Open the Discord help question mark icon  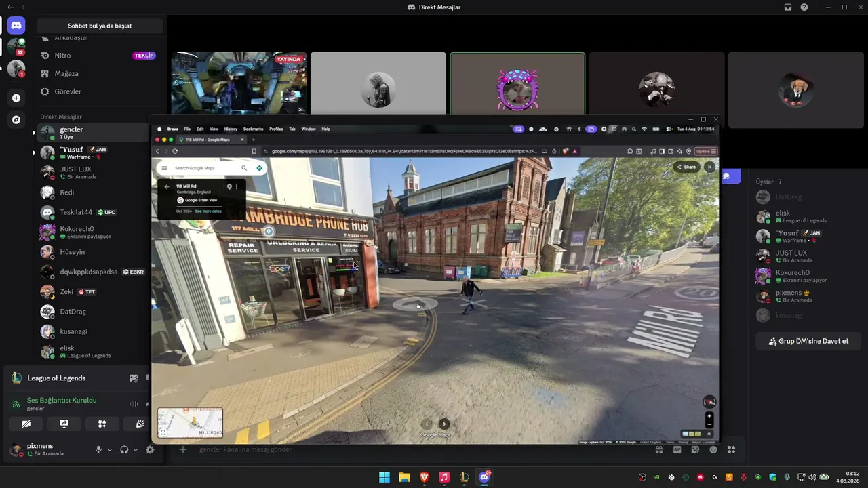point(804,7)
